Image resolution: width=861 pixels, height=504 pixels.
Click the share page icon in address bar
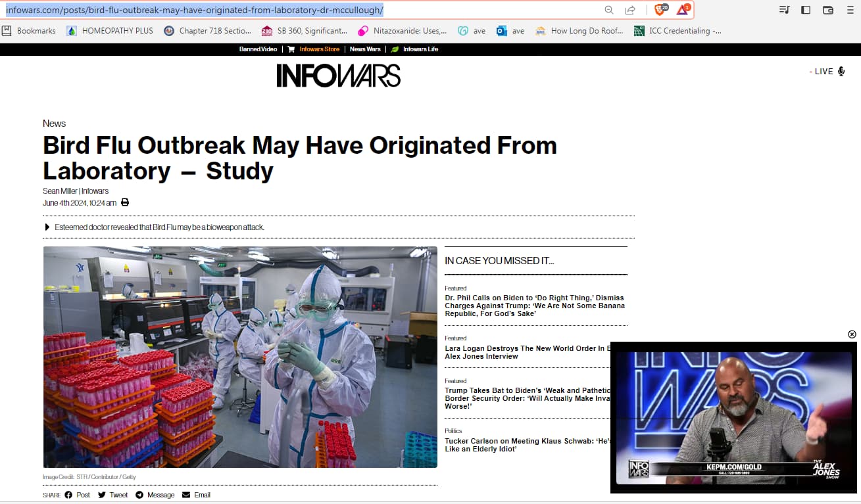pyautogui.click(x=630, y=10)
